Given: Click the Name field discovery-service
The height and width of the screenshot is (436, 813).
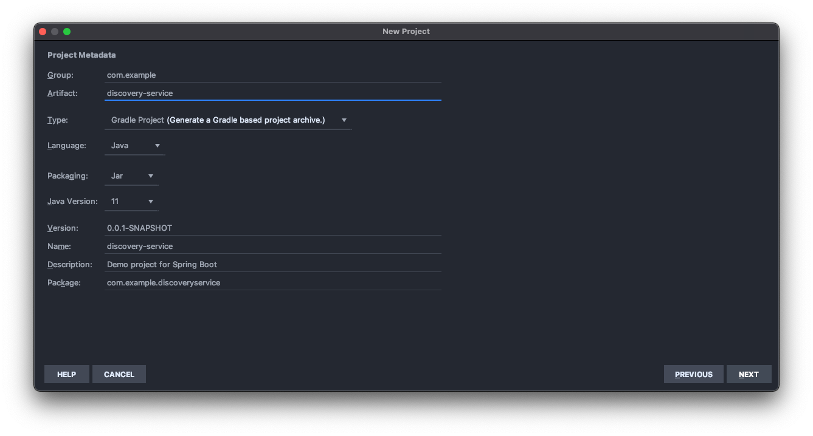Looking at the screenshot, I should [x=273, y=246].
